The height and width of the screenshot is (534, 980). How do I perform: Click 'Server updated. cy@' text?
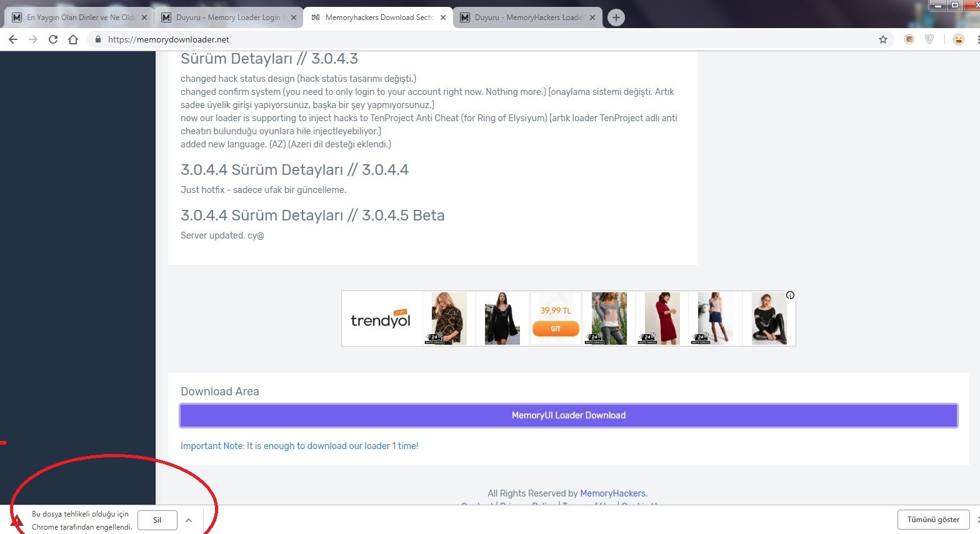coord(222,235)
